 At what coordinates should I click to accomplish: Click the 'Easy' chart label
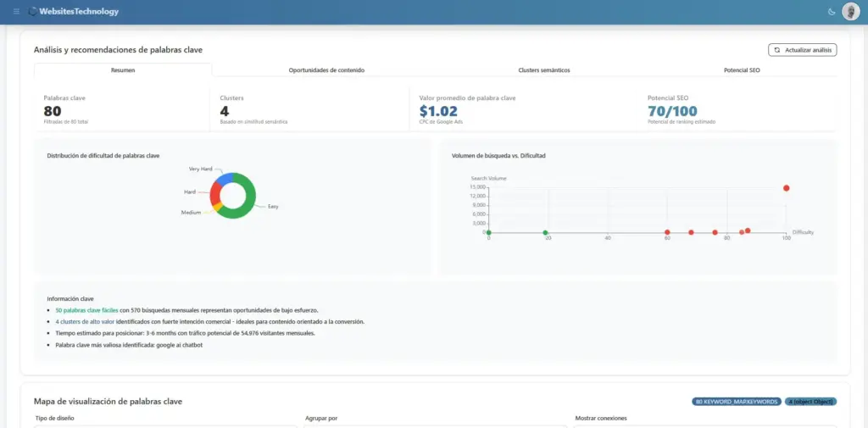pos(273,207)
